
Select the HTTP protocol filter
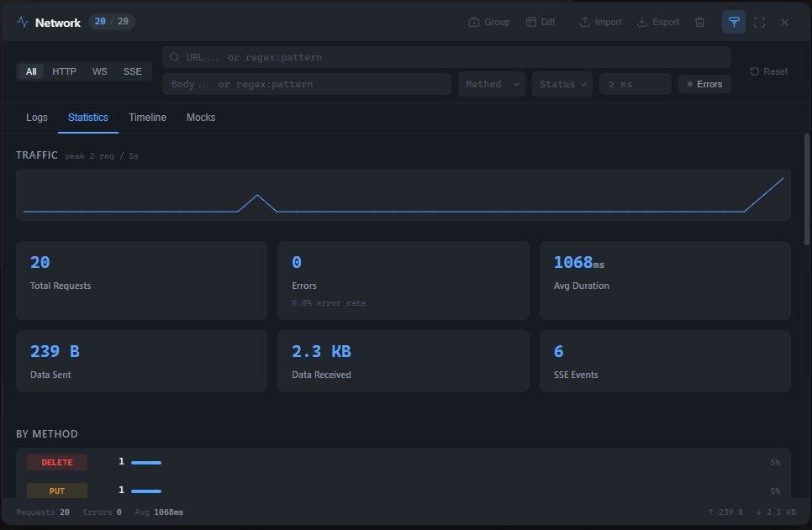pyautogui.click(x=64, y=71)
